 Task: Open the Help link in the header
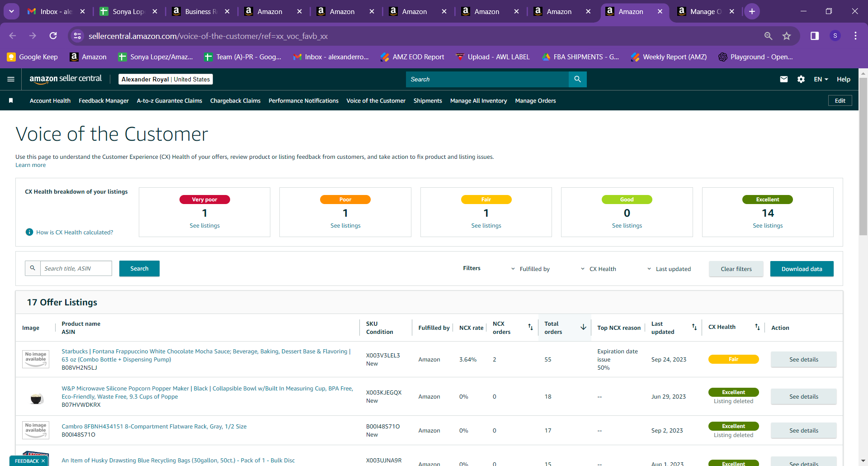tap(844, 79)
